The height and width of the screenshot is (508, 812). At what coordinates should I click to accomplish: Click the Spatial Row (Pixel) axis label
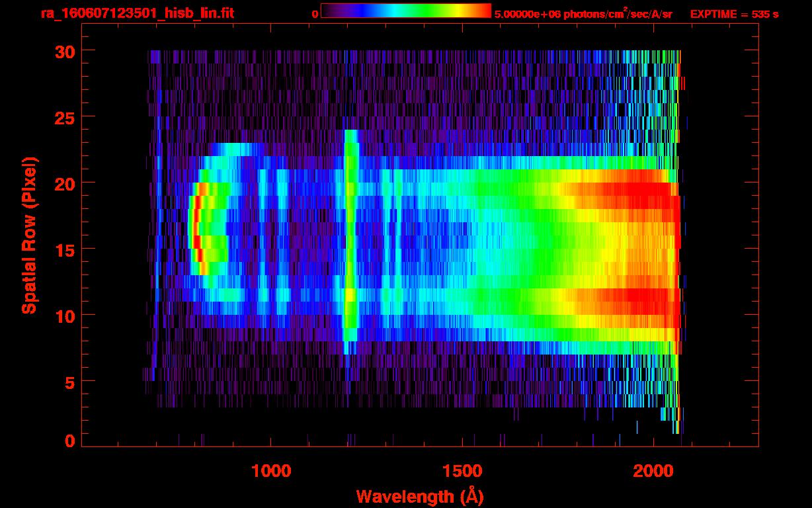(29, 235)
